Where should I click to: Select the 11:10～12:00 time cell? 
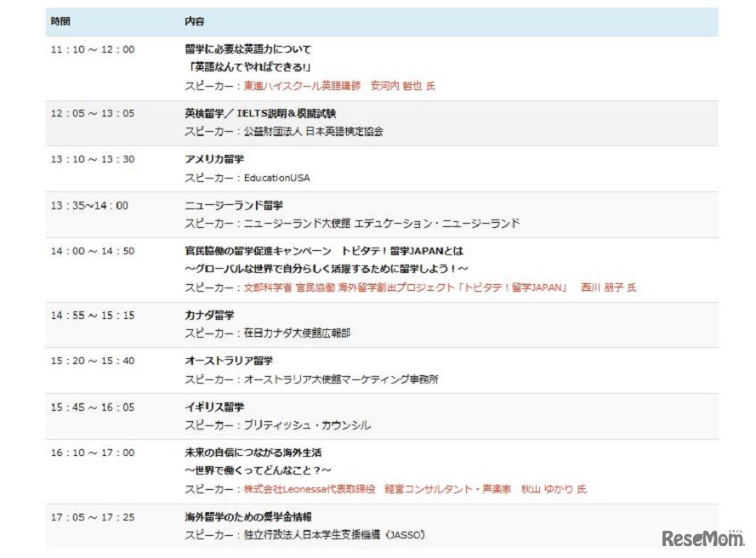pos(93,49)
